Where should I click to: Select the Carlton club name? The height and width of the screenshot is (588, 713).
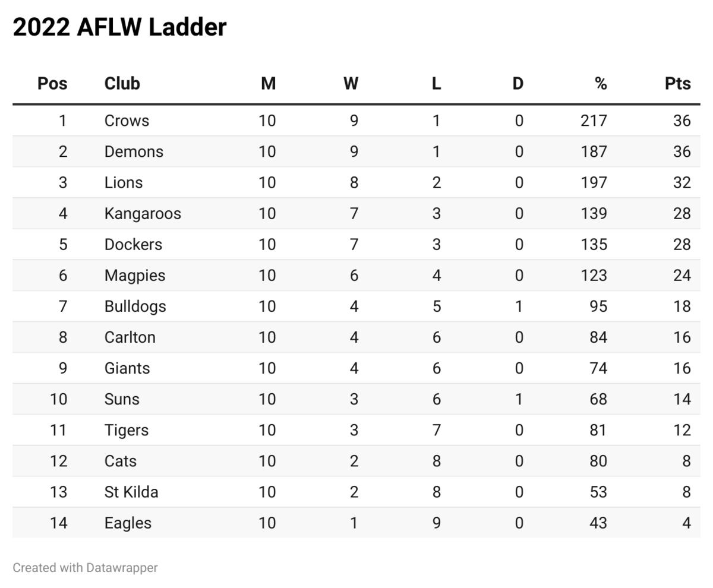130,337
